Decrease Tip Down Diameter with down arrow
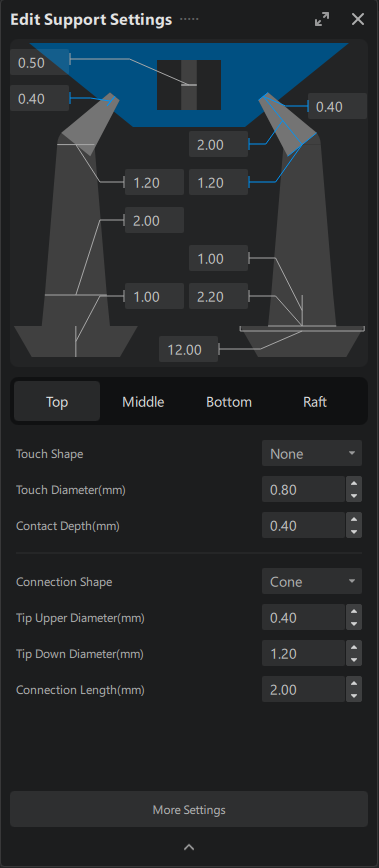 click(x=354, y=660)
